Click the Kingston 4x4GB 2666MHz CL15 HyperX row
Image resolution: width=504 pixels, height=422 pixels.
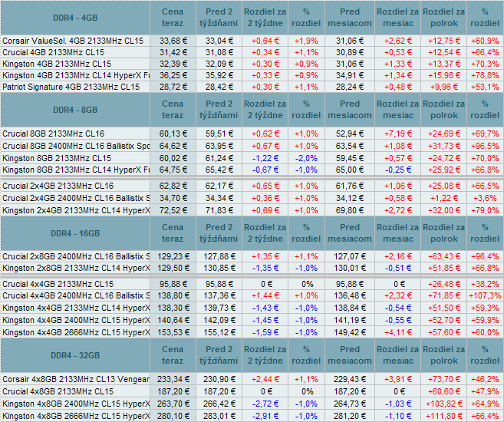pos(76,332)
